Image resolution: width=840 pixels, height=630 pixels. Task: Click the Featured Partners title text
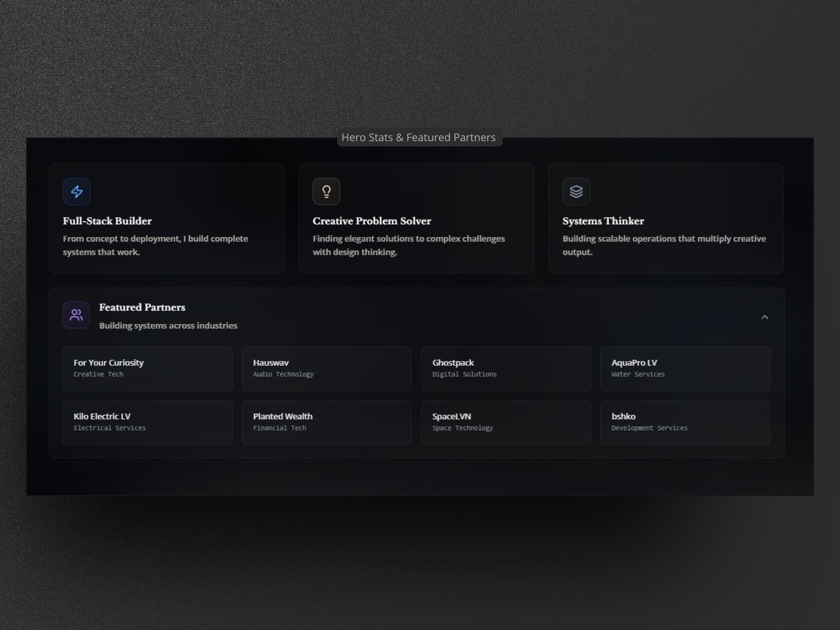pyautogui.click(x=142, y=307)
